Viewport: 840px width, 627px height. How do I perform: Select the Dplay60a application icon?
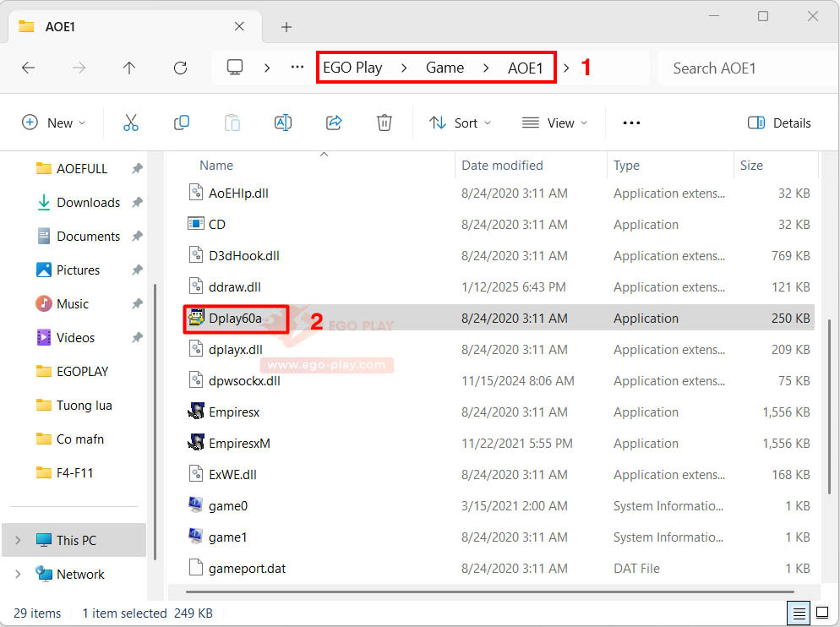[196, 318]
